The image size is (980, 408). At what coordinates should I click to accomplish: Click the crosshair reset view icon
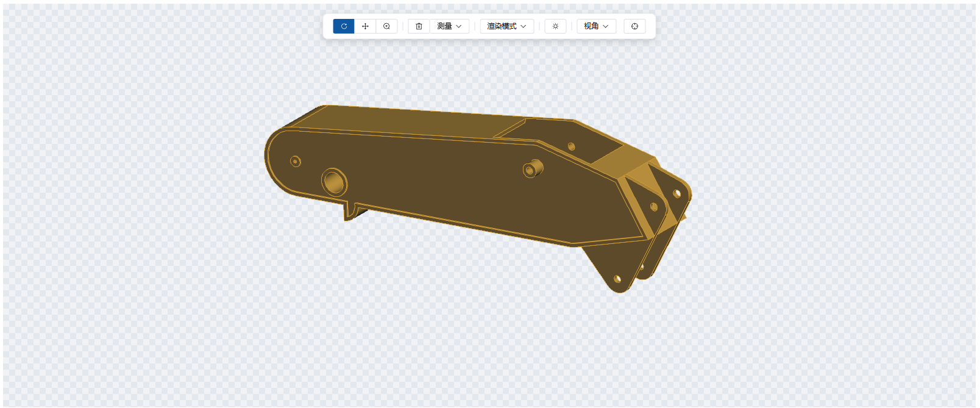pos(634,26)
